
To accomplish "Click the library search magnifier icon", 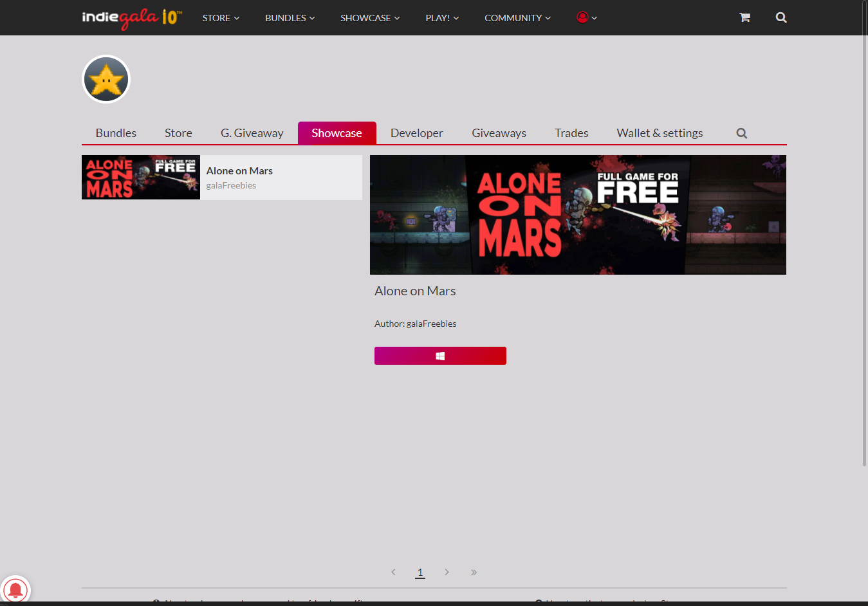I will (742, 133).
